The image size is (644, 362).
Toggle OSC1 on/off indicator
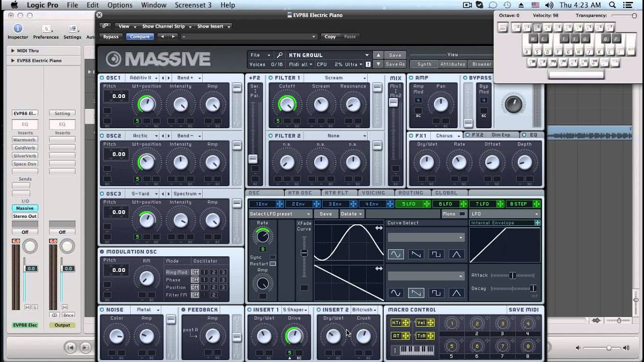(x=102, y=78)
